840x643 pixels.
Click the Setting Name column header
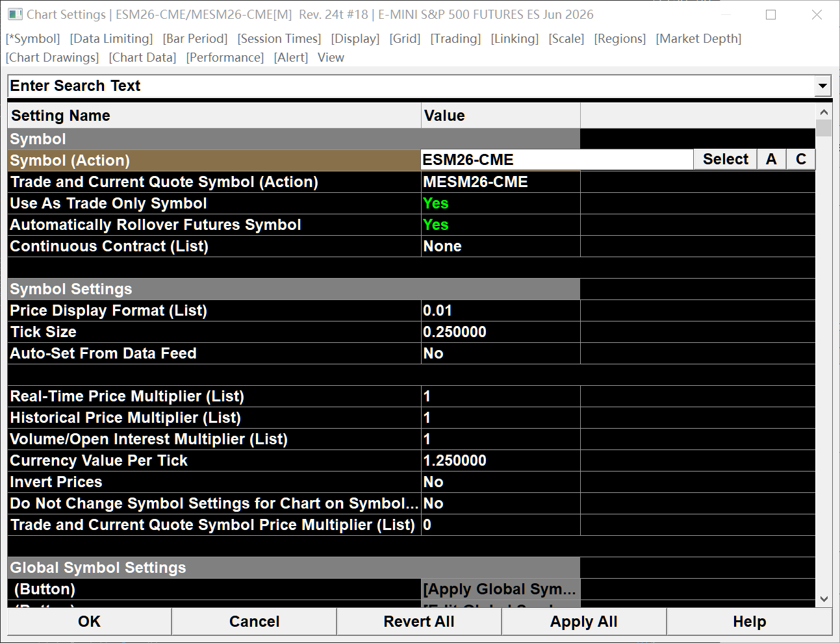(214, 116)
